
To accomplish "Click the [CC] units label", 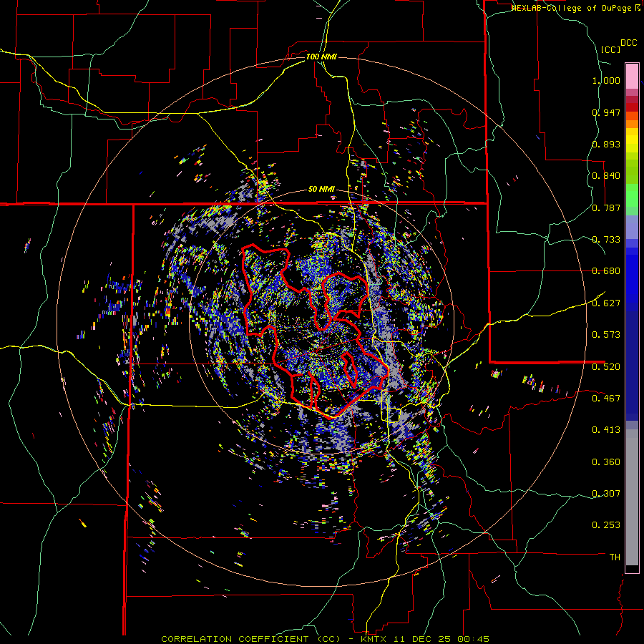I will [610, 49].
